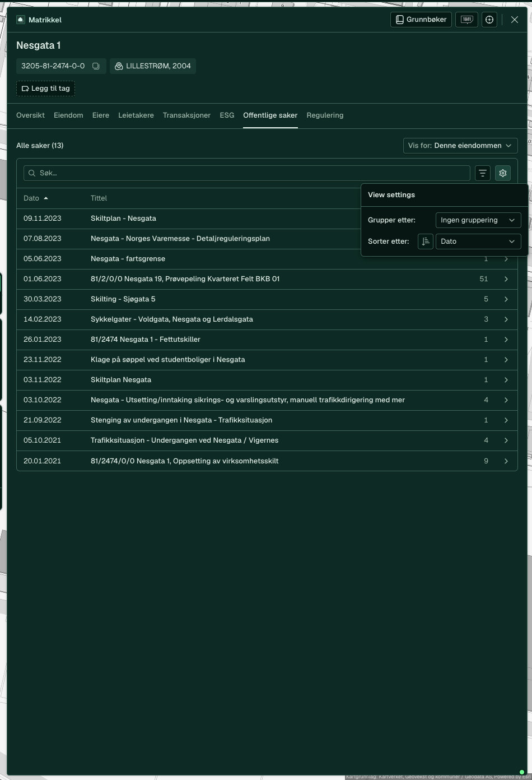Click the document count 51
532x780 pixels.
484,279
